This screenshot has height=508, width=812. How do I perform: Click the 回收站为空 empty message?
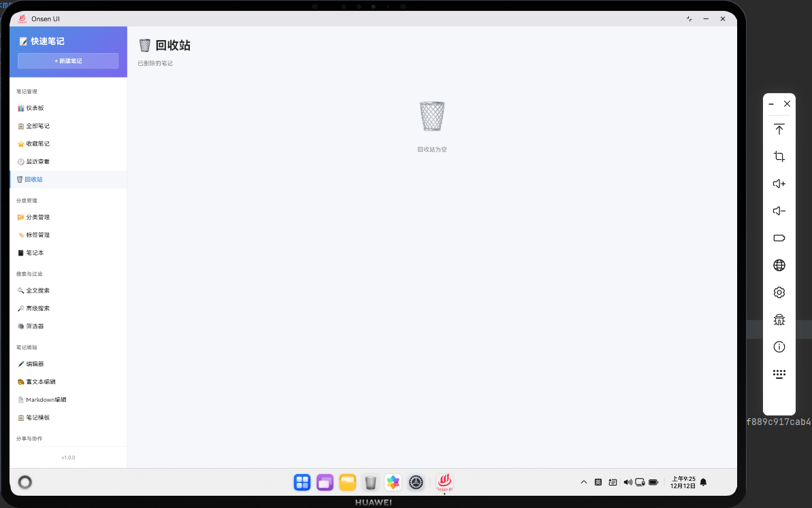coord(432,150)
